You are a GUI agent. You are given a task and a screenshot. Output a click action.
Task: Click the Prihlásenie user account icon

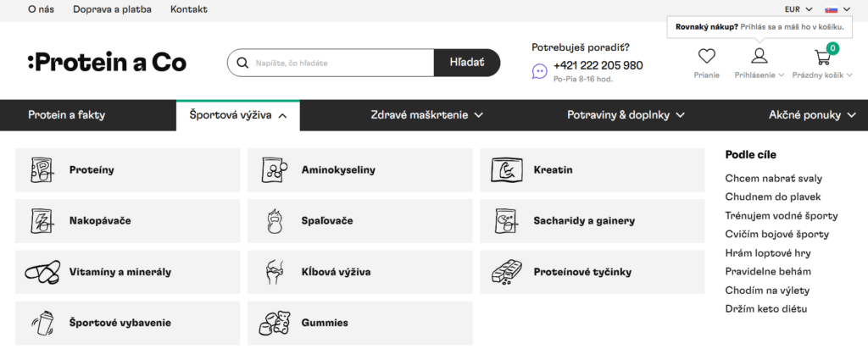[759, 56]
